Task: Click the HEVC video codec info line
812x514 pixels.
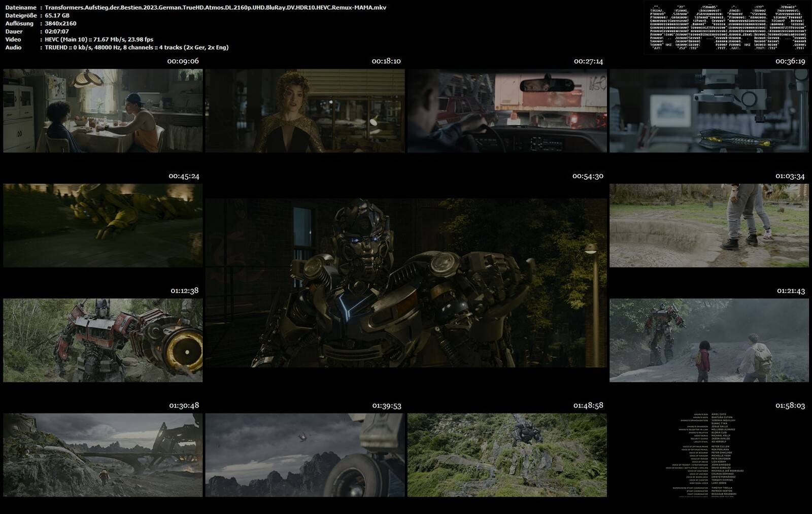Action: point(99,40)
